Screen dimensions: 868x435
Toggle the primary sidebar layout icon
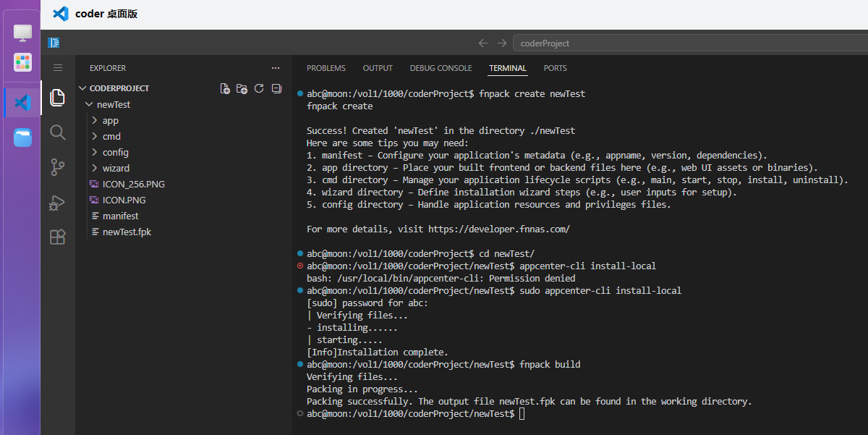(54, 43)
